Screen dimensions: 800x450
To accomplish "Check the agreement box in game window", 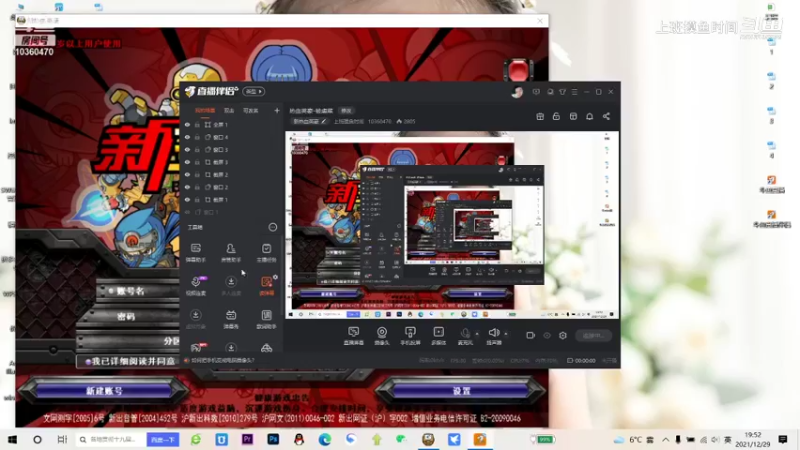I will point(88,361).
